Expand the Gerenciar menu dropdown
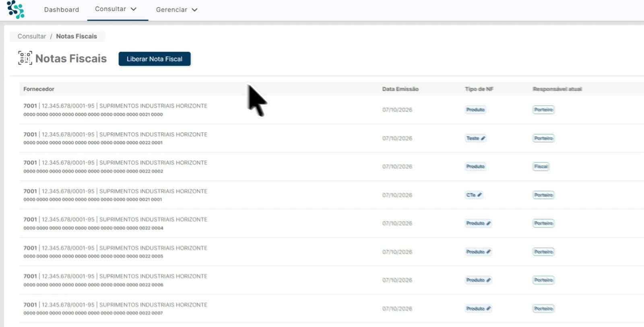Image resolution: width=644 pixels, height=327 pixels. pos(177,10)
